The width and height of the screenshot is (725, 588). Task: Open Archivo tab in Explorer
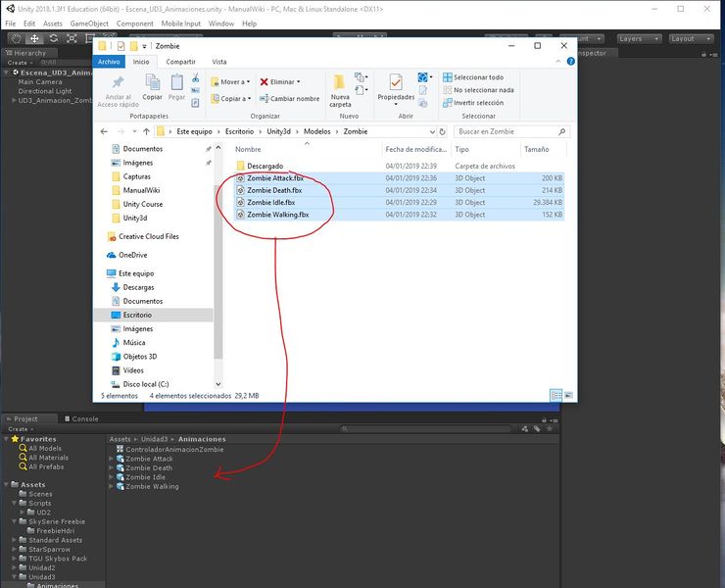[109, 62]
